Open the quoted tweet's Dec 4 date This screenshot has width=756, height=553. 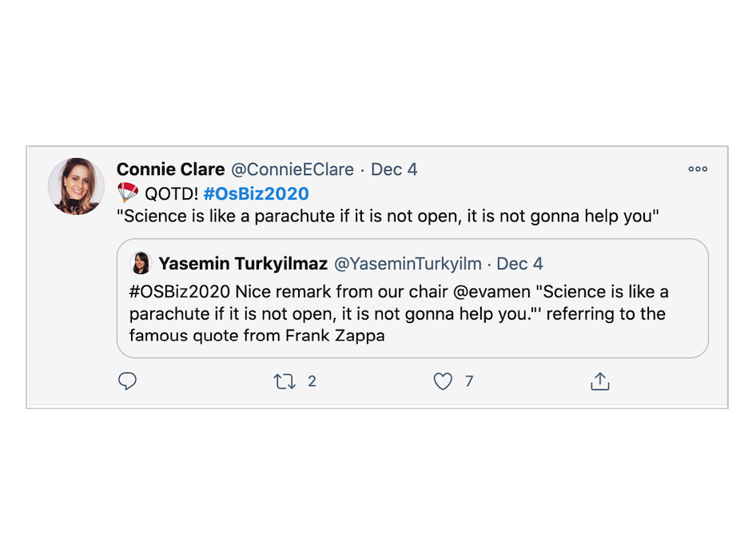tap(519, 264)
